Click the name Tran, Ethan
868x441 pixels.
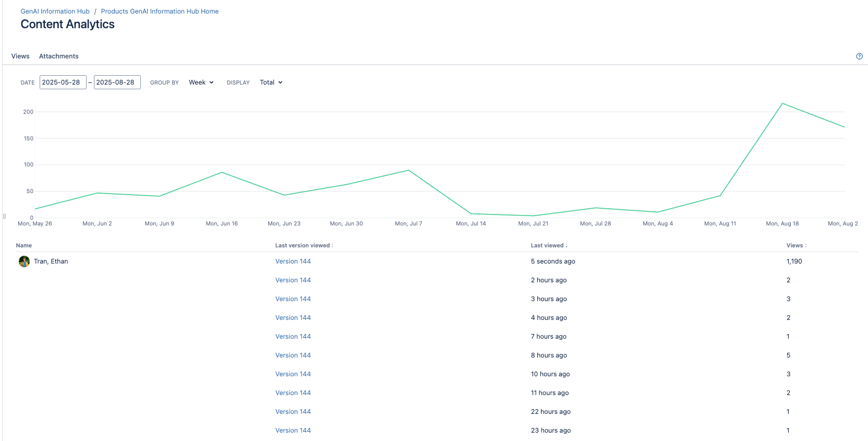point(51,261)
